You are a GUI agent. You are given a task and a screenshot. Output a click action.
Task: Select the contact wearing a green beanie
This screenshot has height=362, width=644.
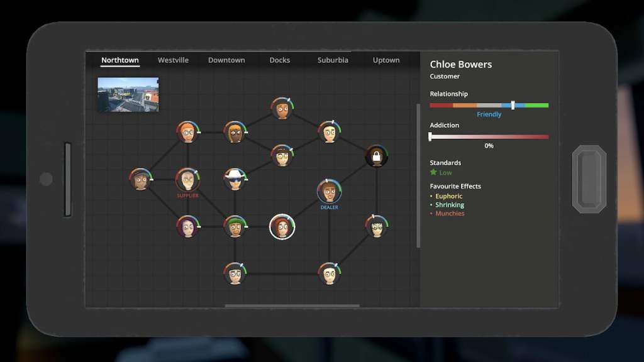(235, 227)
